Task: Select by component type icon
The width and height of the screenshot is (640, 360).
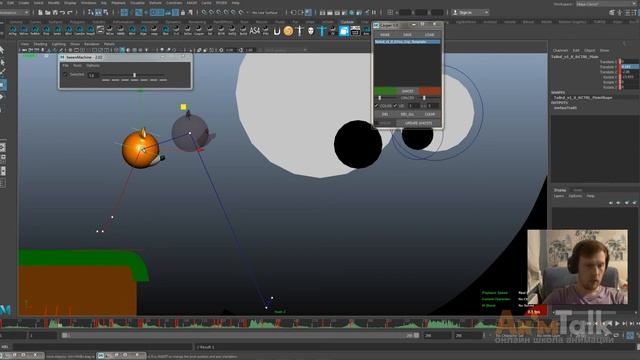Action: click(105, 13)
